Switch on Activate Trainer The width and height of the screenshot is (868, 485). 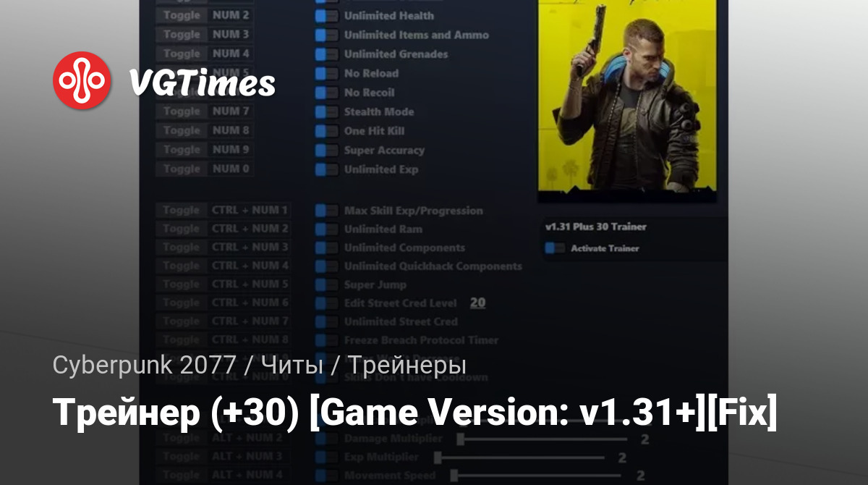pyautogui.click(x=556, y=248)
